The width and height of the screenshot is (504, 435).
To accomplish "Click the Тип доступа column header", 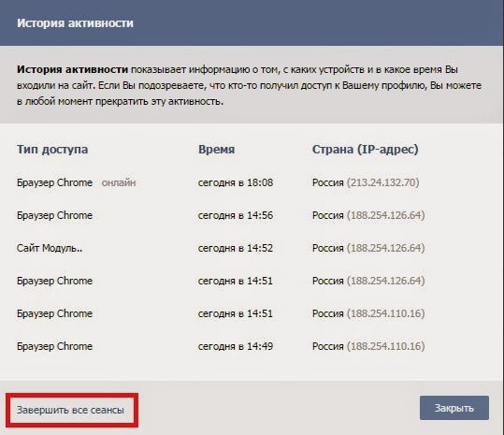I will (x=52, y=150).
